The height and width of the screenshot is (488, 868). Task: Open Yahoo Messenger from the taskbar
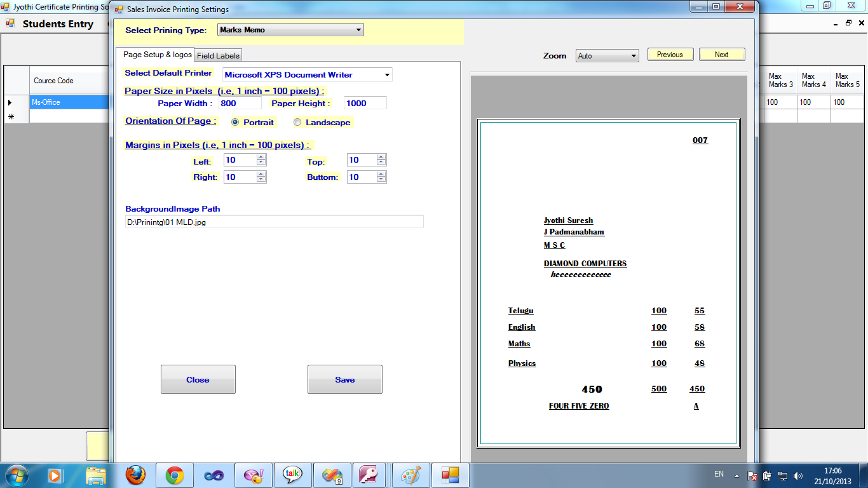tap(254, 475)
